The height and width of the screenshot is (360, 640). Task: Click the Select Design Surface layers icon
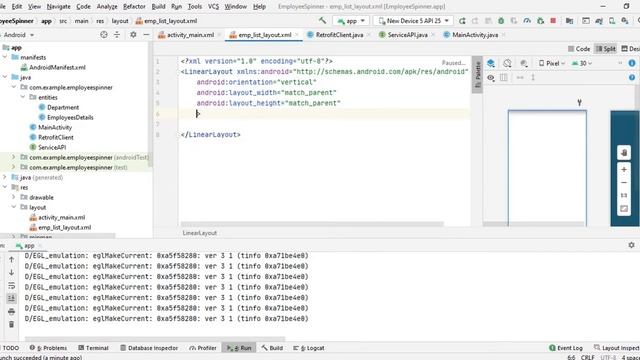click(491, 63)
